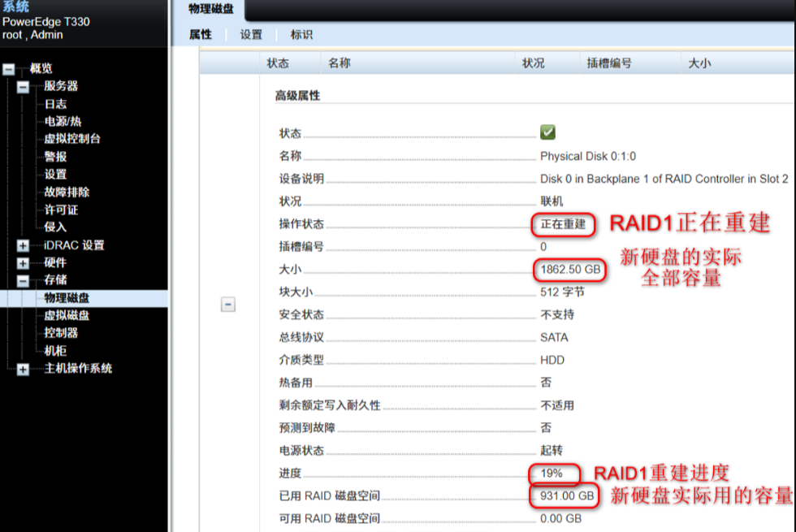Open the 日志 page
Viewport: 796px width, 532px height.
coord(55,104)
